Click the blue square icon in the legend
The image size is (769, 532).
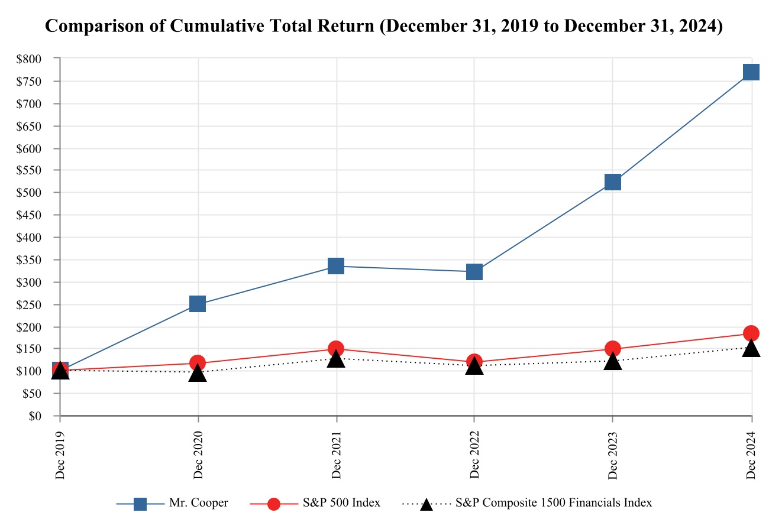[140, 504]
